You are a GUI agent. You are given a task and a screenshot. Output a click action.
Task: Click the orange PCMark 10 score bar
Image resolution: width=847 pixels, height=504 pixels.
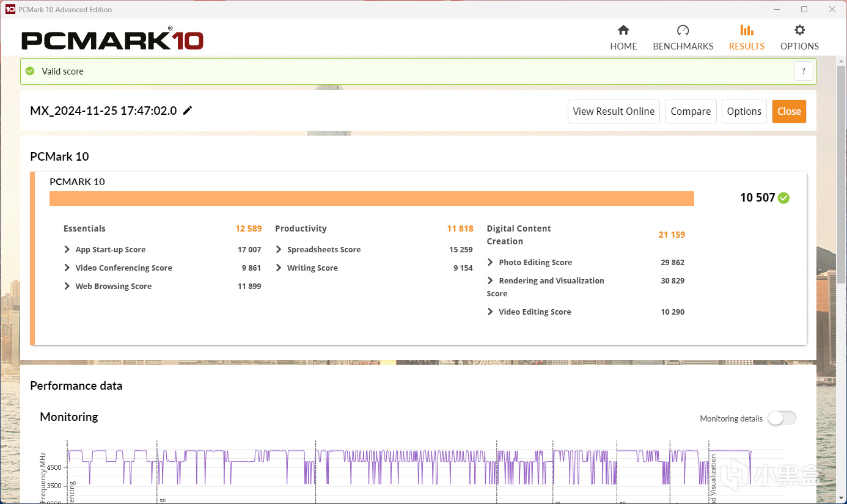click(x=372, y=199)
